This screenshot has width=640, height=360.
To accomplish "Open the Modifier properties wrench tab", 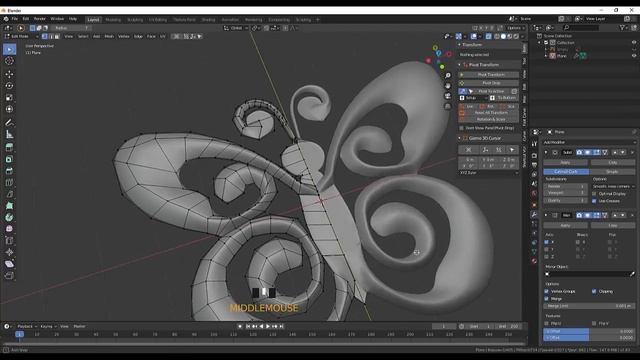I will [x=534, y=214].
